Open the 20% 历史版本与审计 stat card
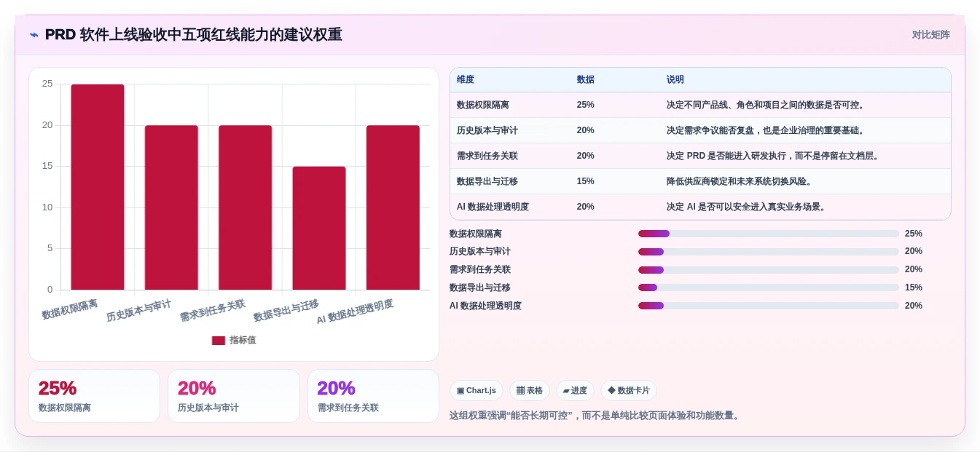Image resolution: width=980 pixels, height=452 pixels. 234,396
